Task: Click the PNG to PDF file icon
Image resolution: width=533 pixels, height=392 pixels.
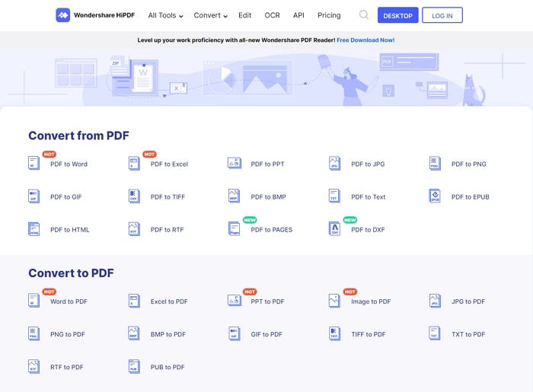Action: pos(34,333)
